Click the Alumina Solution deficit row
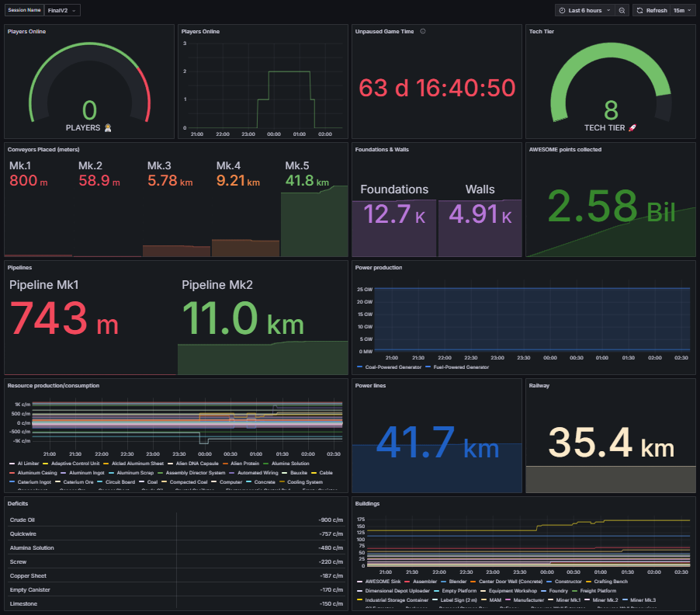The image size is (700, 615). click(x=176, y=548)
